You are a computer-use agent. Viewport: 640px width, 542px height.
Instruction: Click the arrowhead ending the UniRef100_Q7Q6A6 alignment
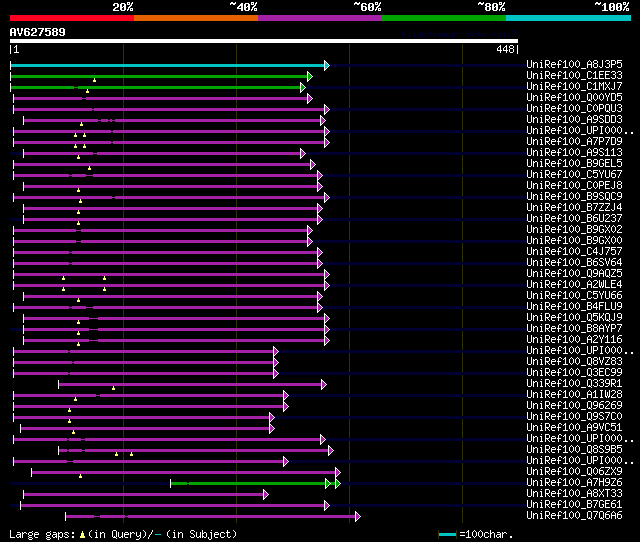tap(358, 517)
